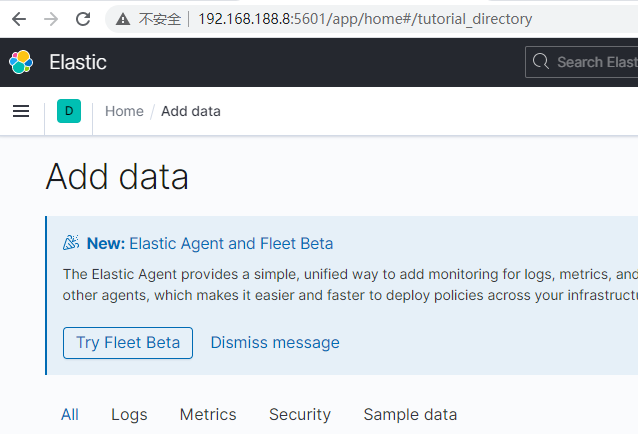Open the hamburger navigation menu
This screenshot has height=434, width=638.
[x=21, y=111]
